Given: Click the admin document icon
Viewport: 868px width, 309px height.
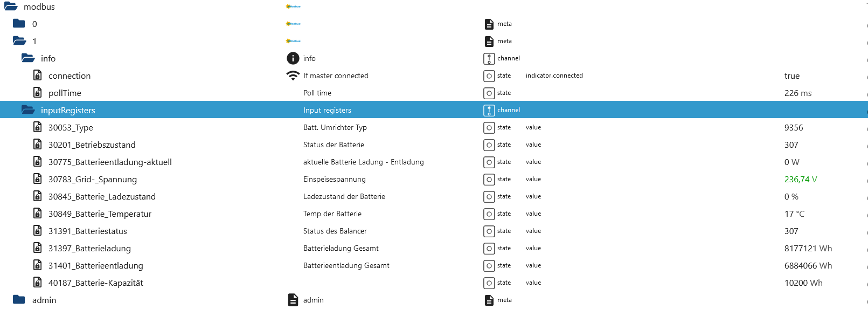Looking at the screenshot, I should [293, 300].
